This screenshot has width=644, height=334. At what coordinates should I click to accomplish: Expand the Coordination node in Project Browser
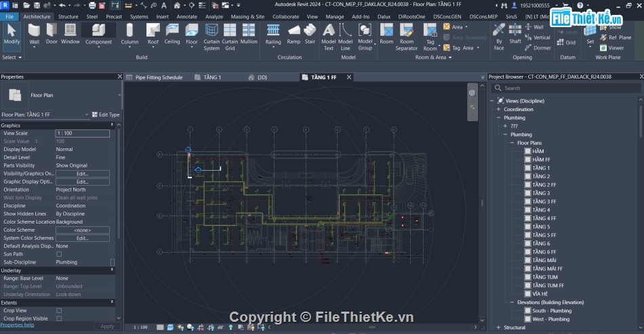[x=499, y=109]
